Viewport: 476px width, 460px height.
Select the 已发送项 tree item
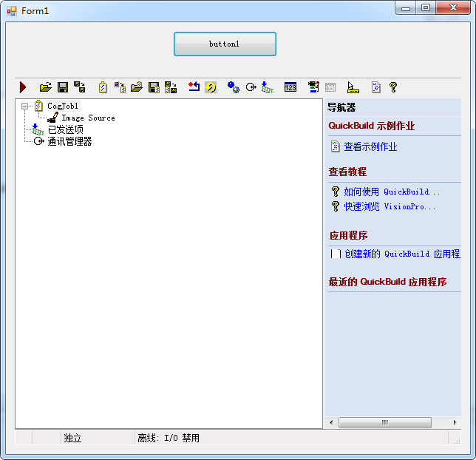coord(66,129)
